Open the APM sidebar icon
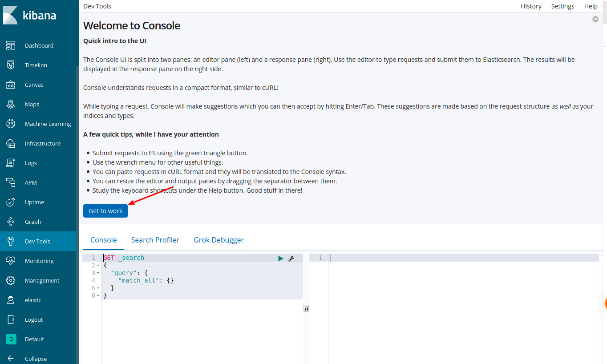This screenshot has width=607, height=364. (11, 182)
